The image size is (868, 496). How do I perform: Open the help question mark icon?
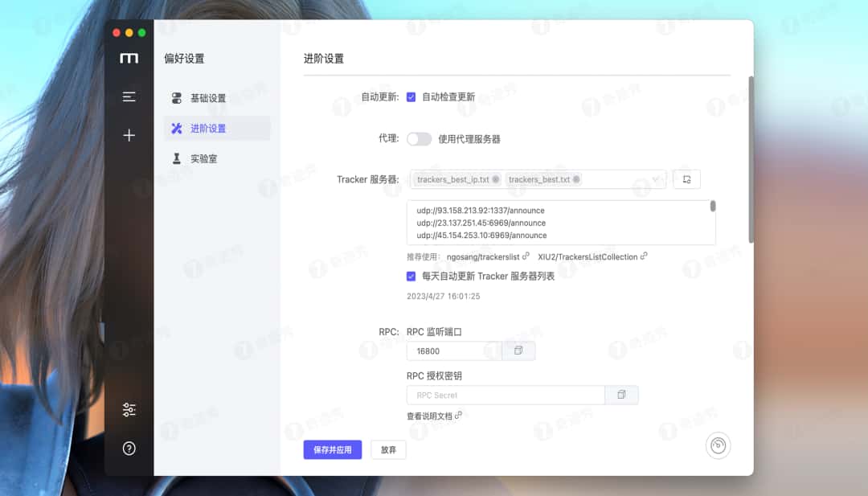click(x=129, y=449)
